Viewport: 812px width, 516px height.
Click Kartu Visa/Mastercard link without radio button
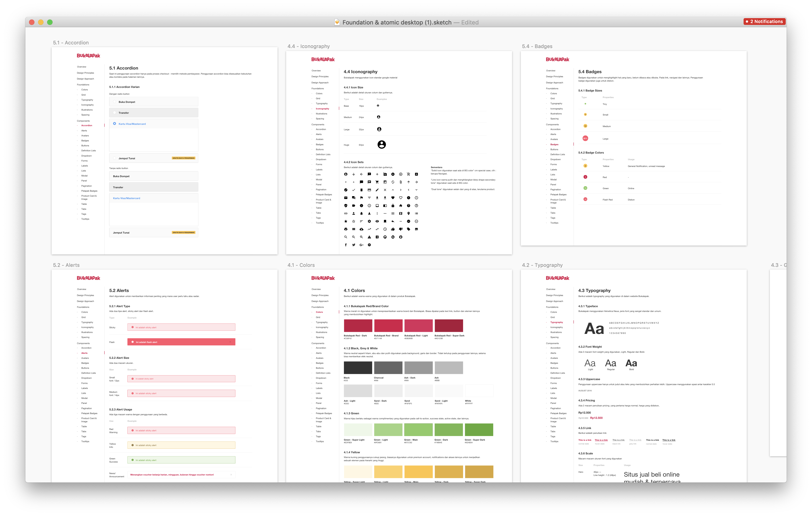tap(126, 198)
